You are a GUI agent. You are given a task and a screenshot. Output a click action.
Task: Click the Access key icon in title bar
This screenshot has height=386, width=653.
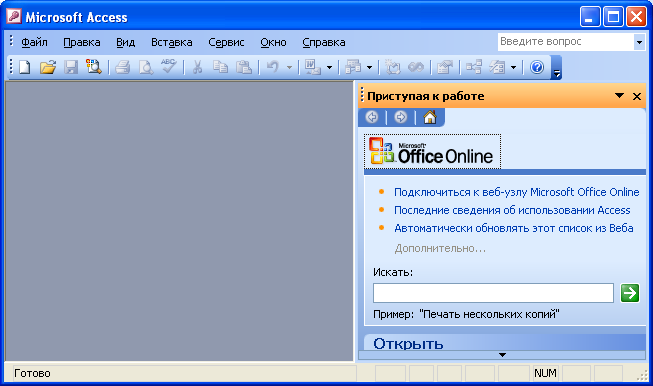coord(14,17)
